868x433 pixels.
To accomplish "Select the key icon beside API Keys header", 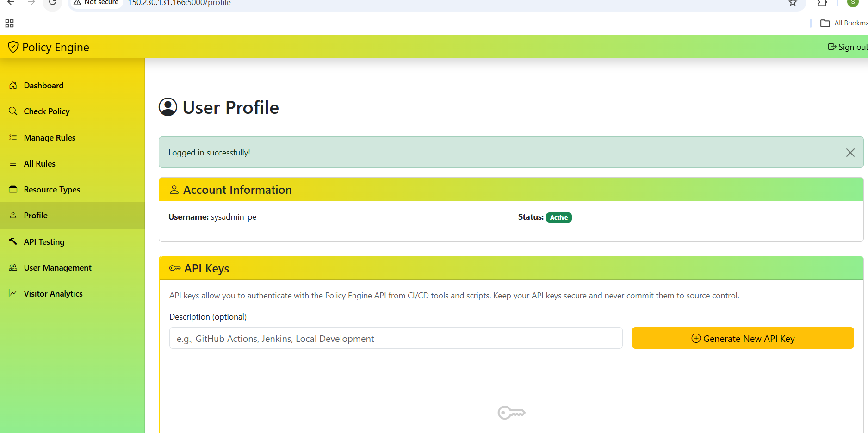I will [x=174, y=268].
